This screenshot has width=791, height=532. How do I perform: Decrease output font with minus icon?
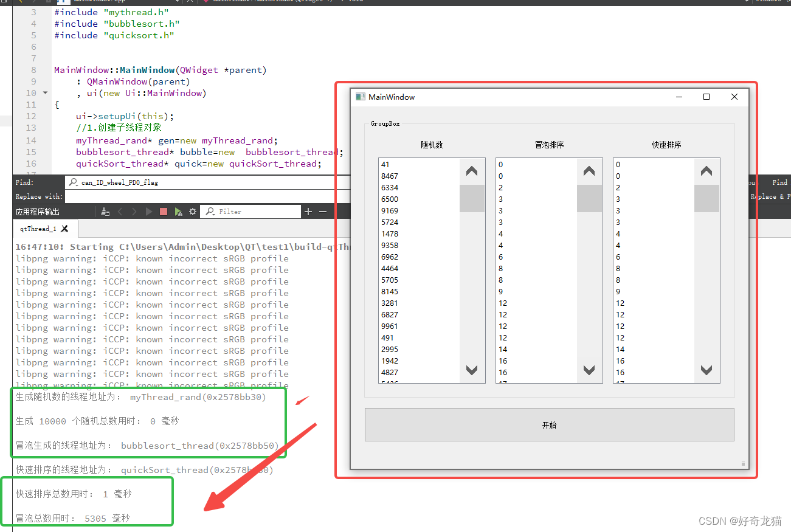[x=323, y=212]
